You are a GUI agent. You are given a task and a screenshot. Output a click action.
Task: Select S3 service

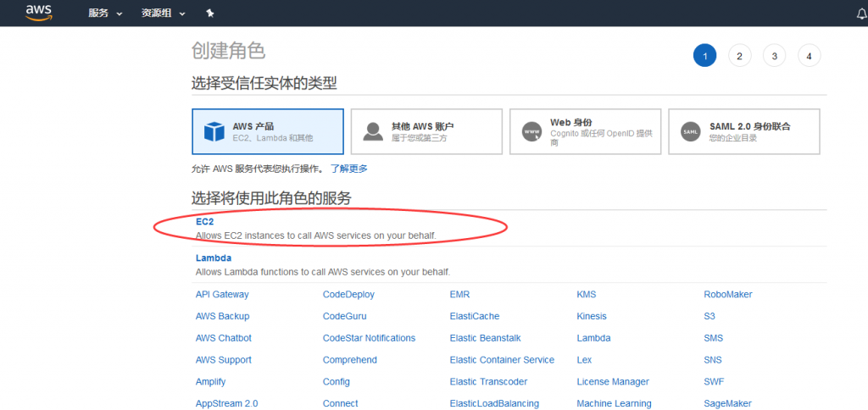point(709,317)
